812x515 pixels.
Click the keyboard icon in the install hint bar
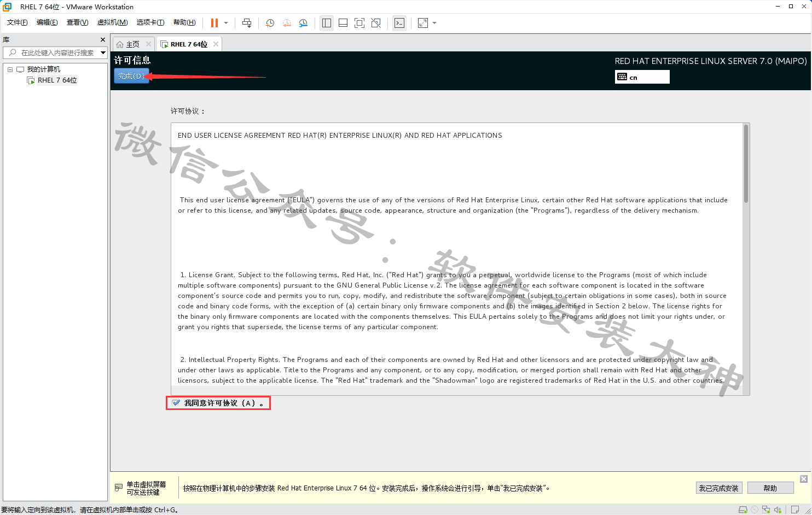[119, 488]
